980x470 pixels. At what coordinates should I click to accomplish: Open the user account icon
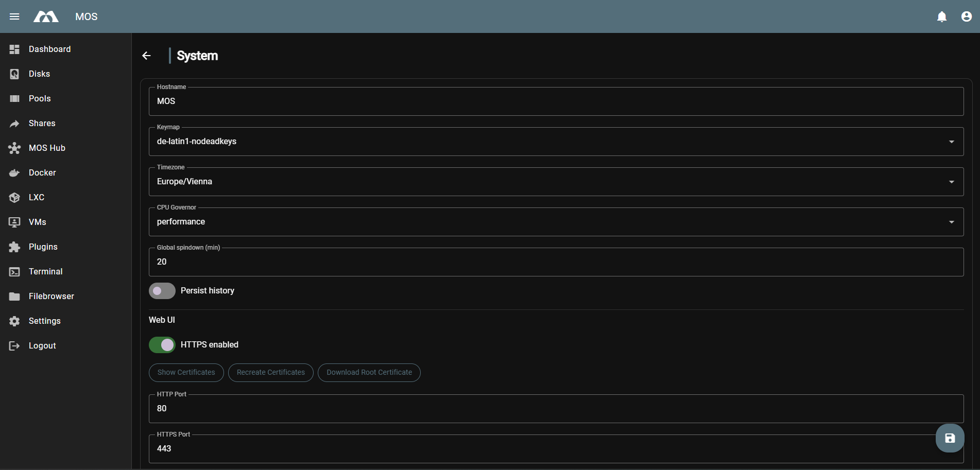[966, 16]
